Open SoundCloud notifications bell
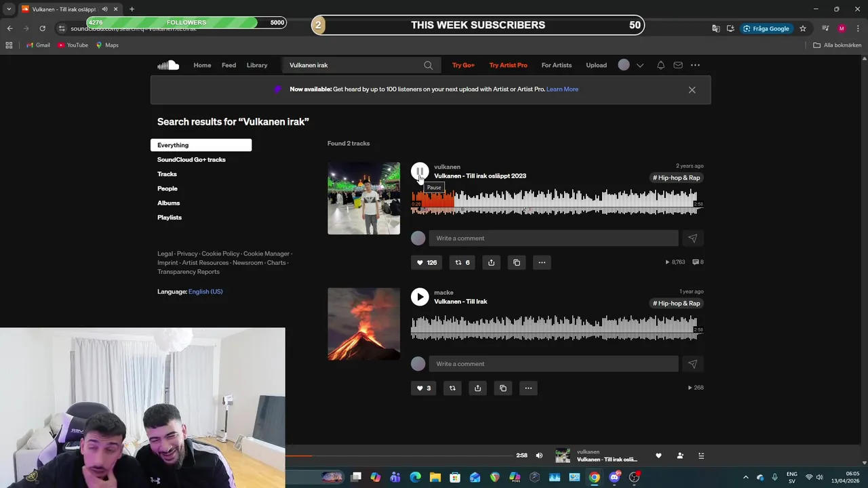Viewport: 868px width, 488px height. (660, 65)
